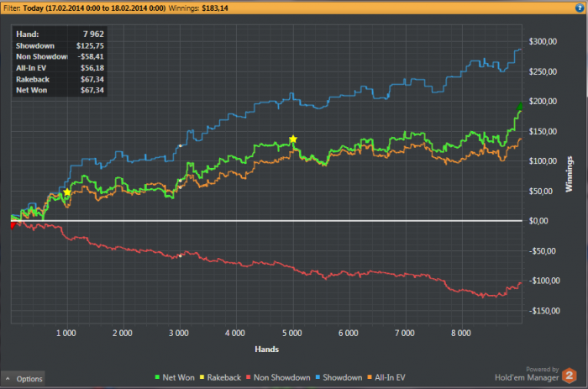Toggle the Showdown legend series

pos(339,377)
